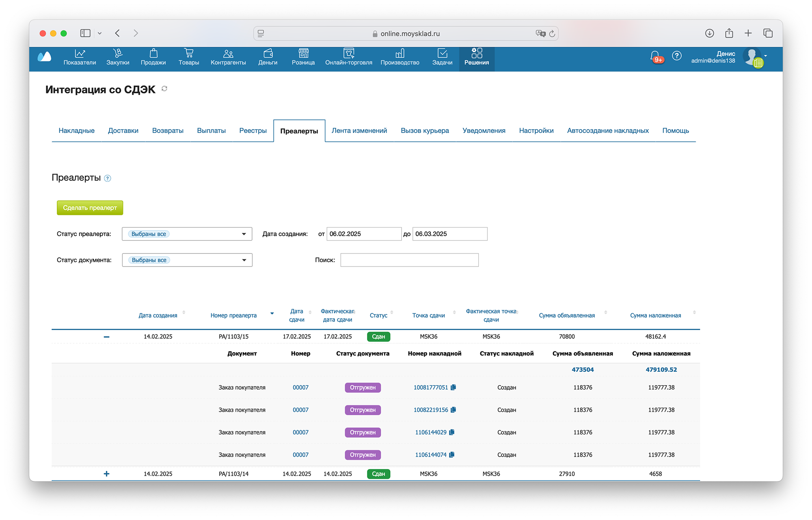812x520 pixels.
Task: Open the Закупки cart icon
Action: [x=118, y=53]
